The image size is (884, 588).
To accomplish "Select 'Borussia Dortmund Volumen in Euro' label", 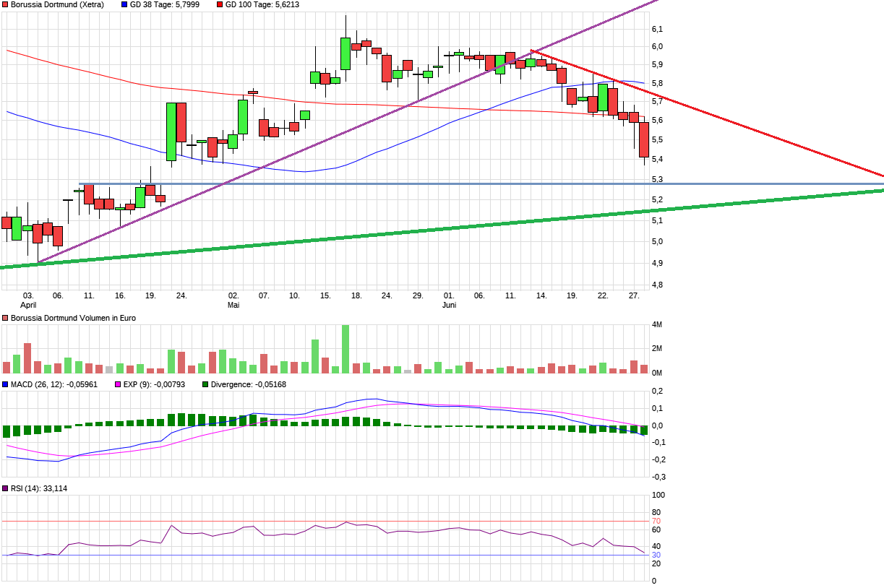I will pyautogui.click(x=73, y=318).
